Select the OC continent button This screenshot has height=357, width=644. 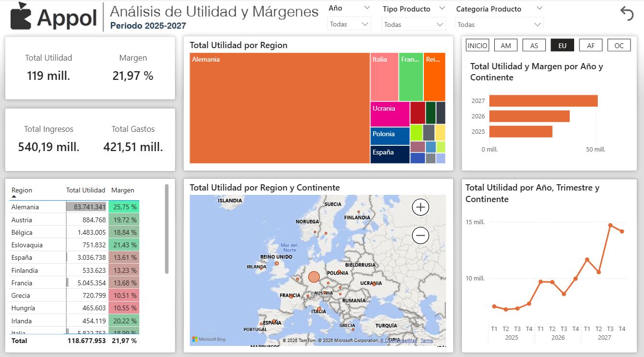click(619, 45)
